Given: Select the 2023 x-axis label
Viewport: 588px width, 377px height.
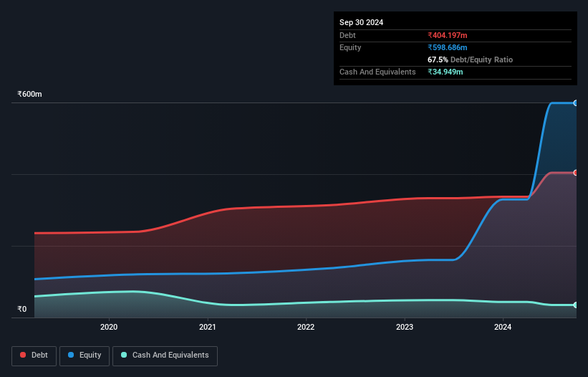Looking at the screenshot, I should click(x=405, y=327).
